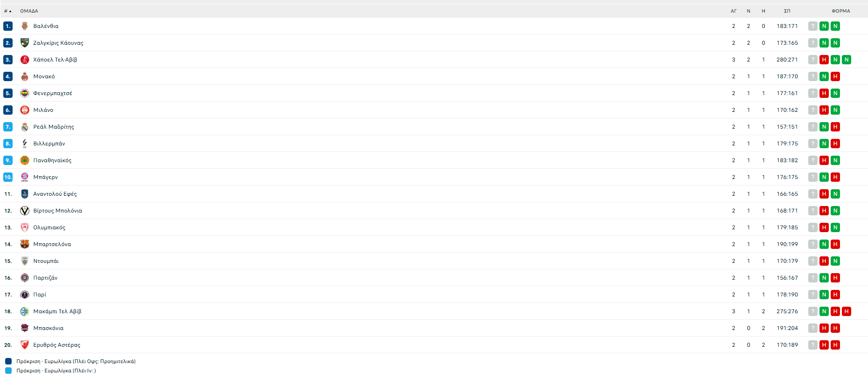Click the Zalgiris Kaunas crest icon
Screen dimensions: 868x385
click(x=25, y=43)
